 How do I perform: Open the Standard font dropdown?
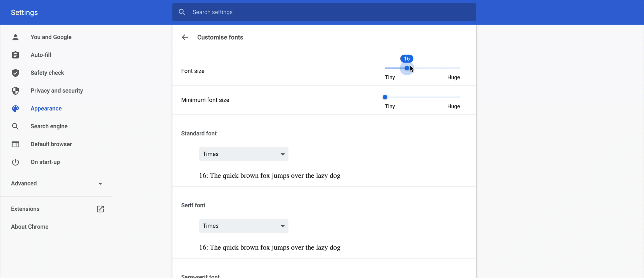(243, 154)
